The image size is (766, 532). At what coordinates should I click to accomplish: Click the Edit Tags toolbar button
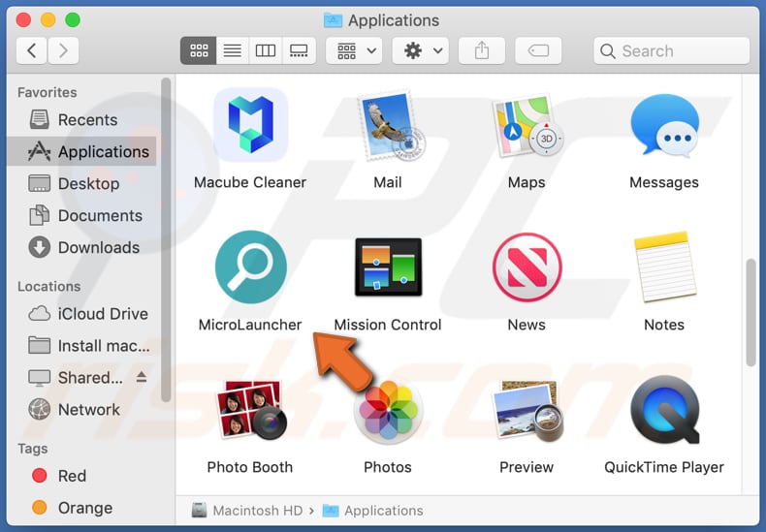tap(538, 50)
